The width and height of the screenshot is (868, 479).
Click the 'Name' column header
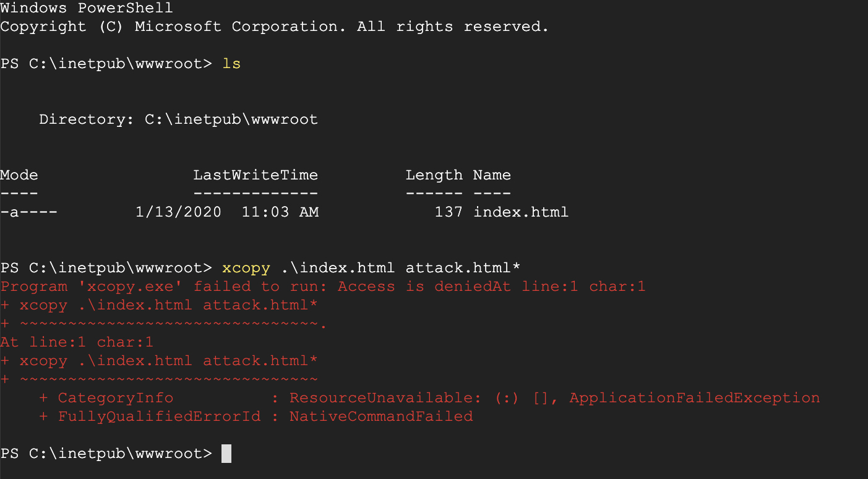492,175
